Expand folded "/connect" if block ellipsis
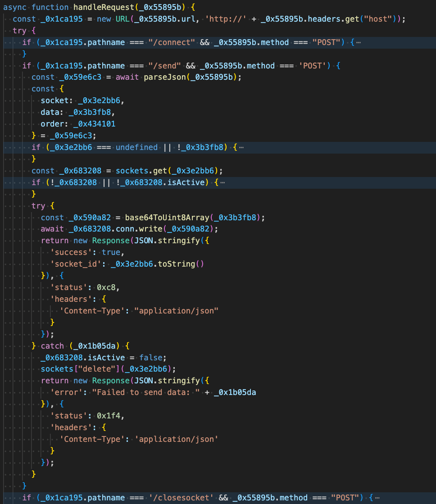This screenshot has width=436, height=504. [359, 42]
